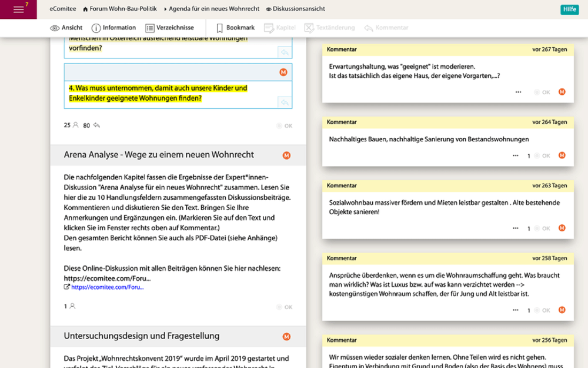Toggle OK on 'Nachhaltiges Bauen' comment
Screen dimensions: 588x368
pyautogui.click(x=542, y=156)
